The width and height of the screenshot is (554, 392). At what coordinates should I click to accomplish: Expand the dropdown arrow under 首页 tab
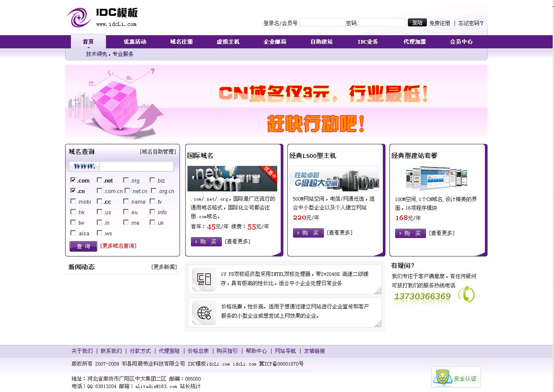tap(88, 48)
